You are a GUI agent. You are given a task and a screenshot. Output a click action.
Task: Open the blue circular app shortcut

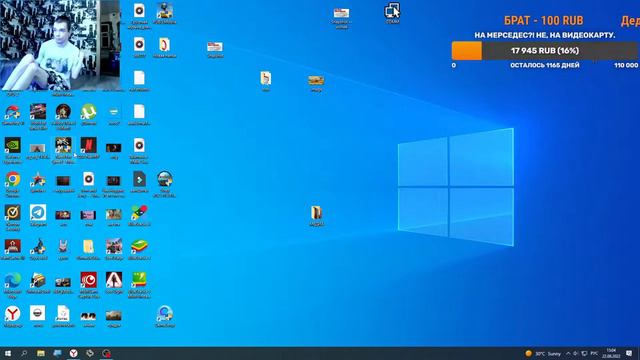[164, 313]
